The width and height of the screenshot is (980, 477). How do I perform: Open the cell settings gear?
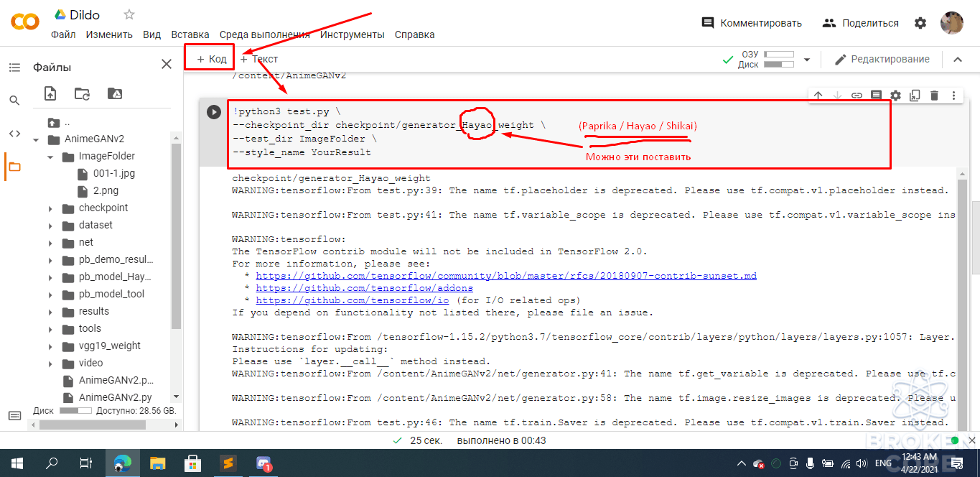click(895, 95)
